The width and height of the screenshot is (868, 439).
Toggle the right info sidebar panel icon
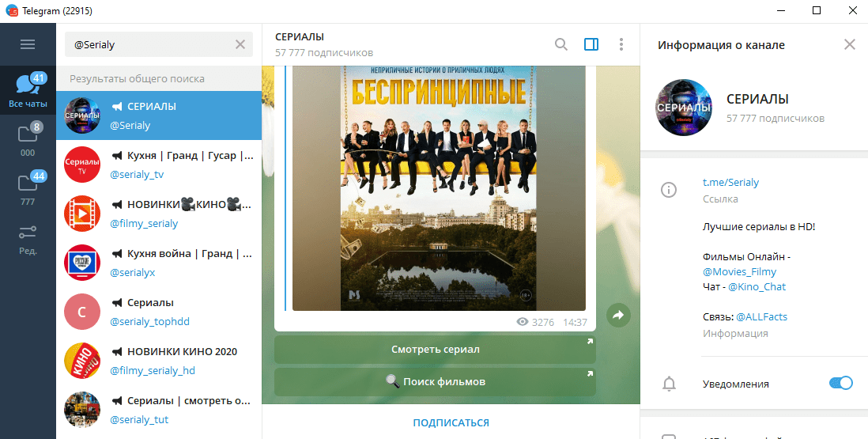591,44
